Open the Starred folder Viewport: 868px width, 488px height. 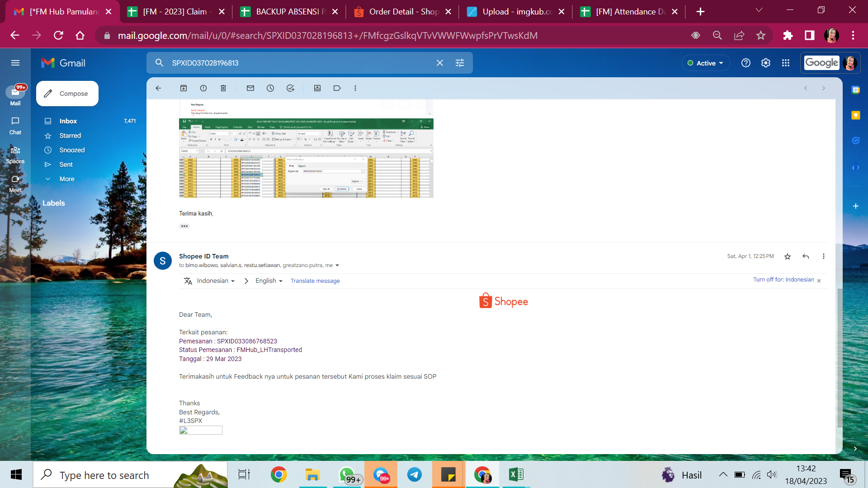[70, 136]
